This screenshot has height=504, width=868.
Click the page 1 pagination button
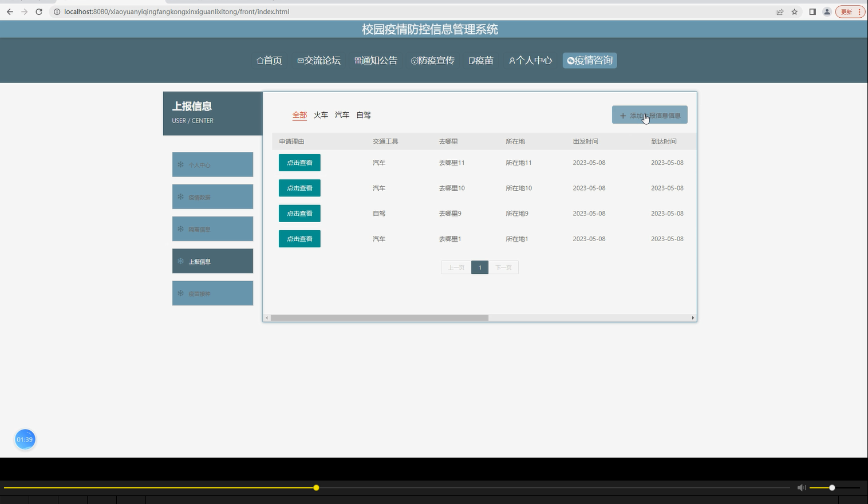coord(480,267)
